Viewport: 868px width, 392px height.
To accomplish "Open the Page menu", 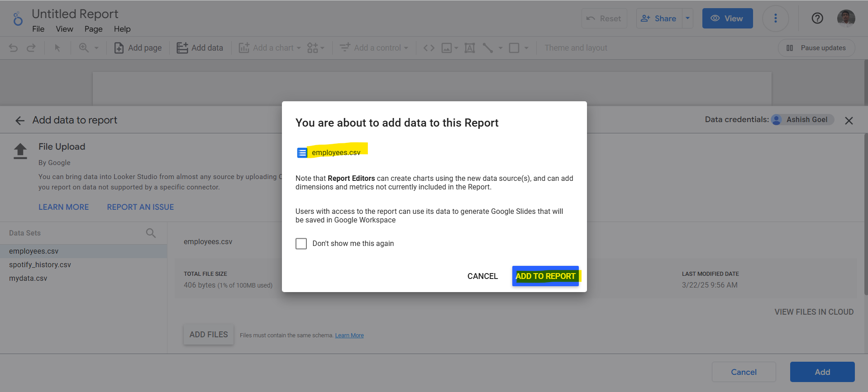I will tap(93, 29).
